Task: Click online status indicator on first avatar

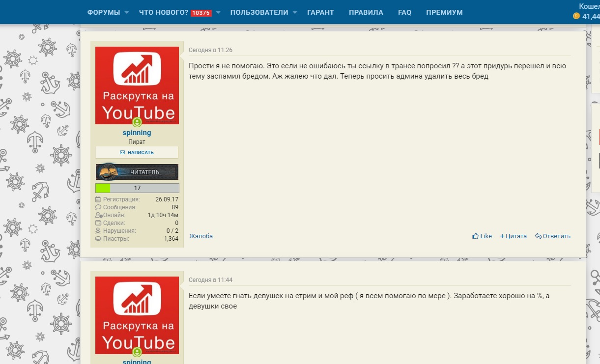Action: [137, 122]
